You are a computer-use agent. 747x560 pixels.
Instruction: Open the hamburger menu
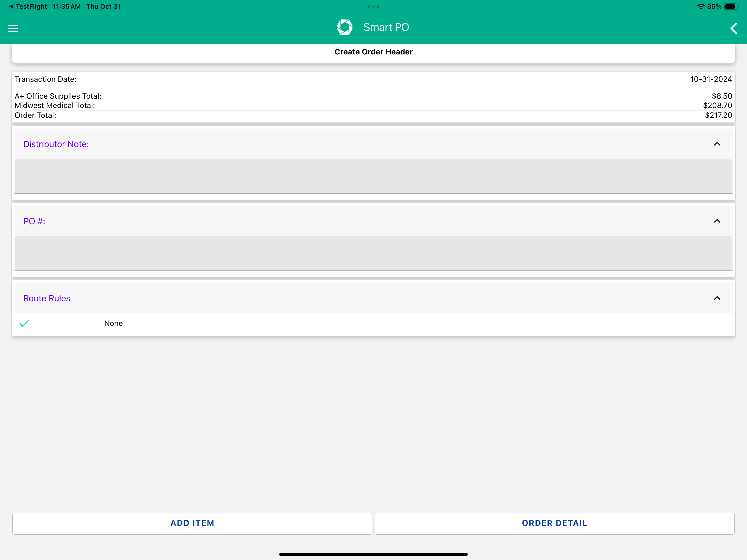(x=13, y=28)
